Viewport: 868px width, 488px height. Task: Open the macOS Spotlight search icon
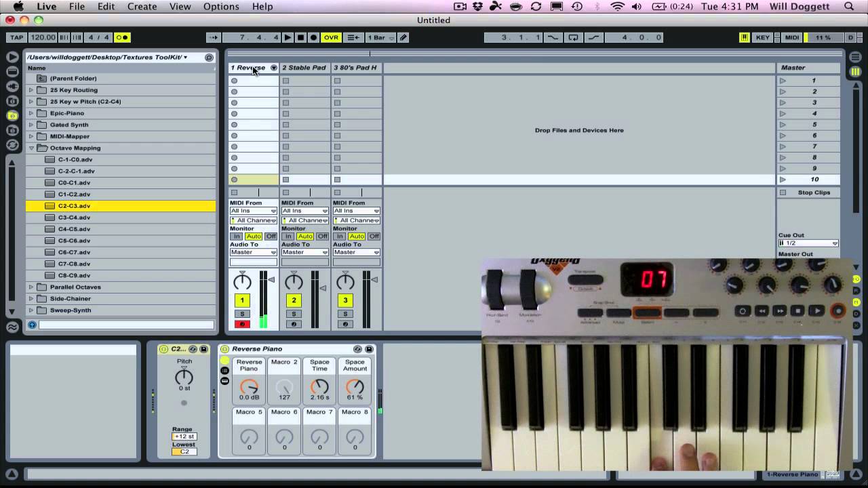click(x=849, y=6)
